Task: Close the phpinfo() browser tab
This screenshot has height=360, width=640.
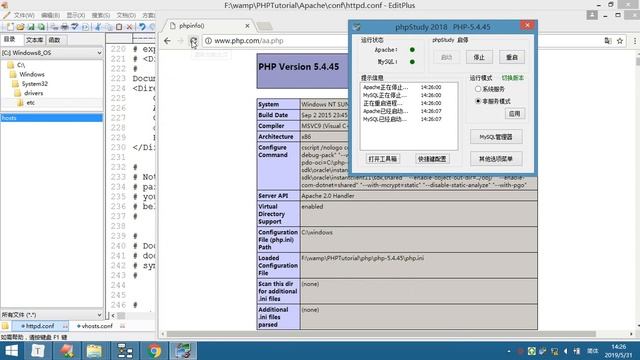Action: [x=247, y=26]
